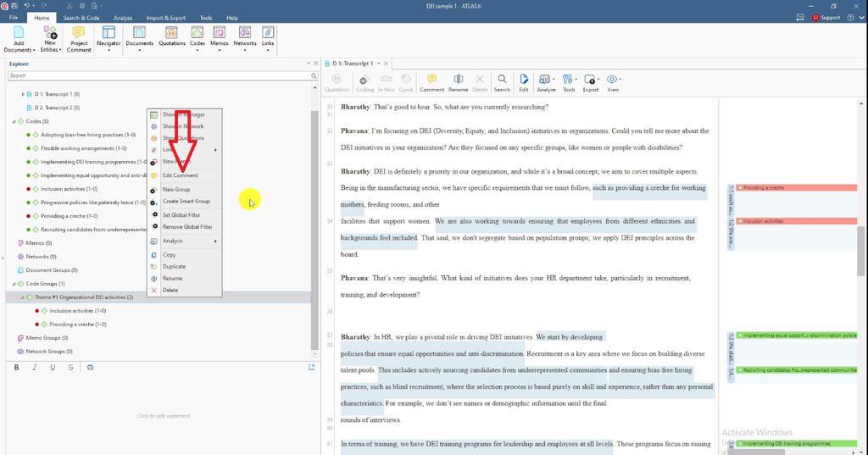The height and width of the screenshot is (455, 868).
Task: Open Codes manager icon
Action: click(197, 39)
